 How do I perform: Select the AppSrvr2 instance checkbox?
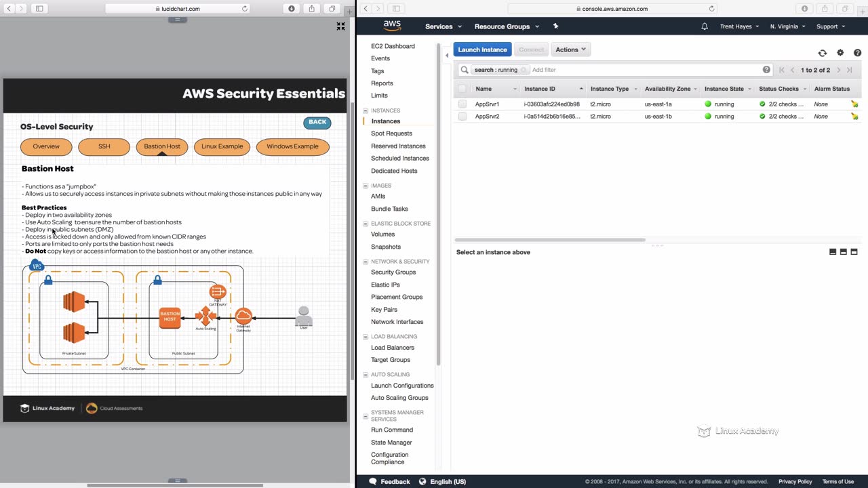[462, 117]
